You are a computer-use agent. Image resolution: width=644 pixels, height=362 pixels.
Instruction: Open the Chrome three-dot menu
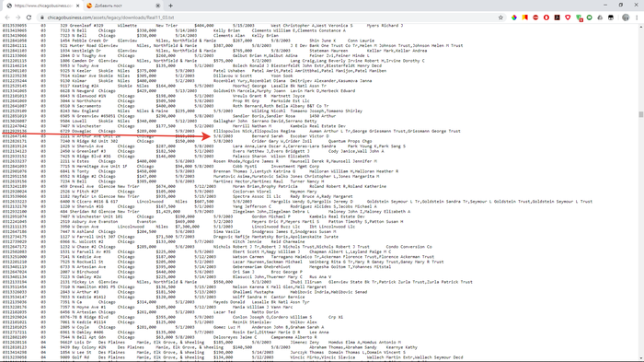point(637,18)
